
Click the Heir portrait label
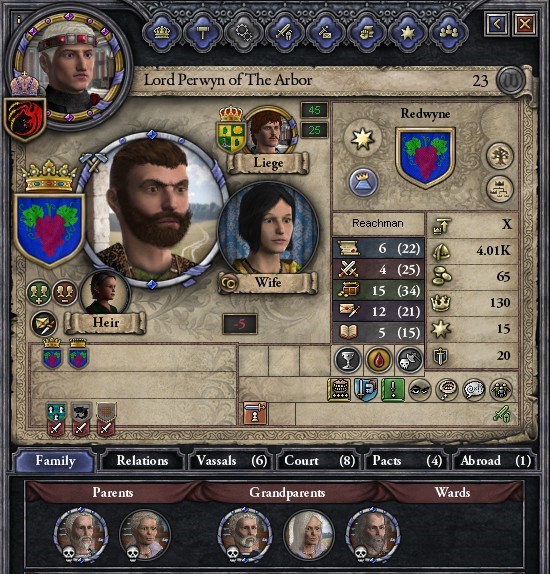point(106,323)
